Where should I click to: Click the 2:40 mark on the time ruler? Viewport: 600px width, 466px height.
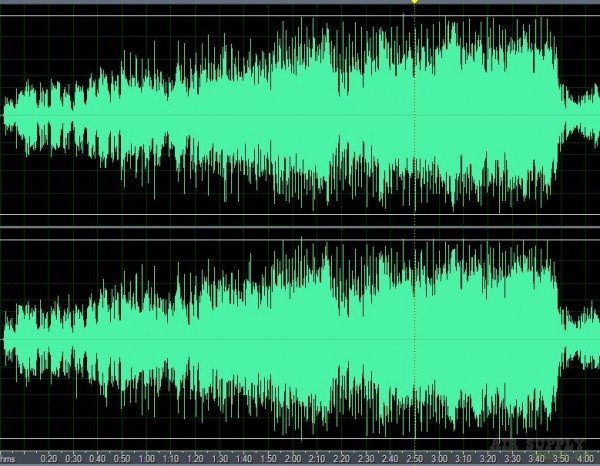390,458
